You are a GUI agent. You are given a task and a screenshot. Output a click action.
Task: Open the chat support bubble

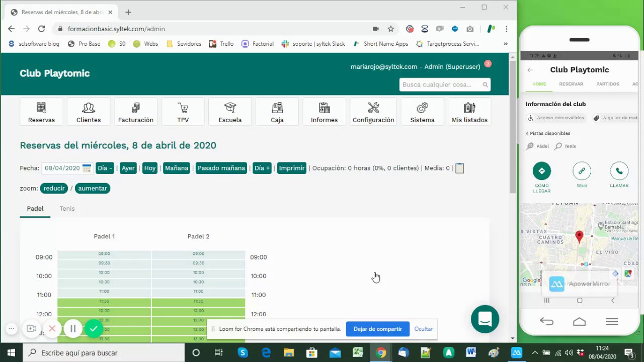tap(485, 319)
